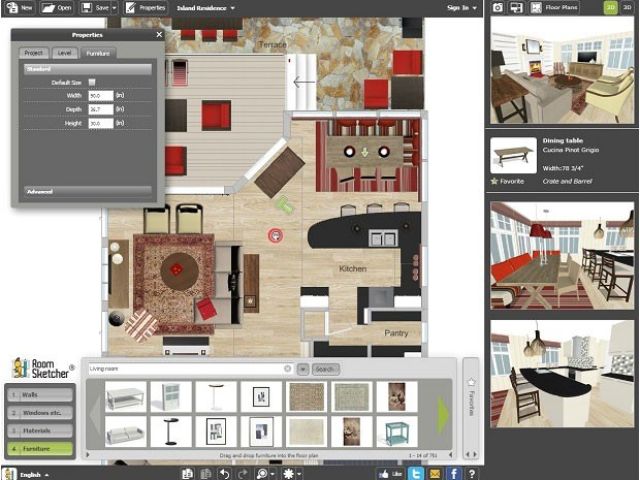Click the Twitter share icon
Viewport: 640px width, 480px height.
tap(417, 473)
